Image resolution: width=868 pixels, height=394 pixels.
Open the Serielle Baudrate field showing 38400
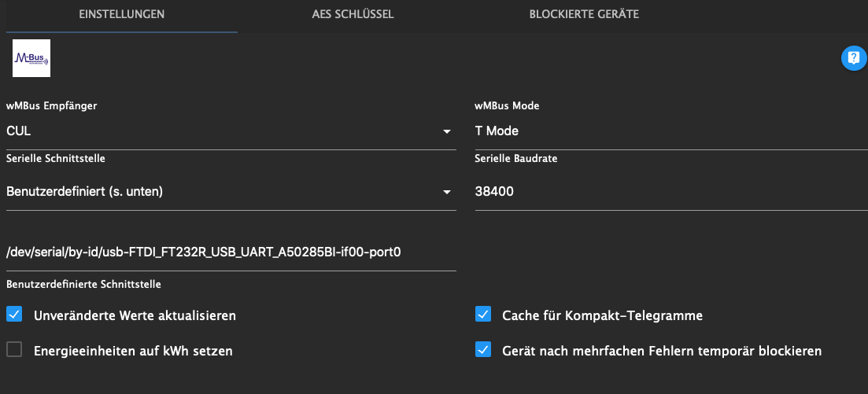click(x=669, y=191)
